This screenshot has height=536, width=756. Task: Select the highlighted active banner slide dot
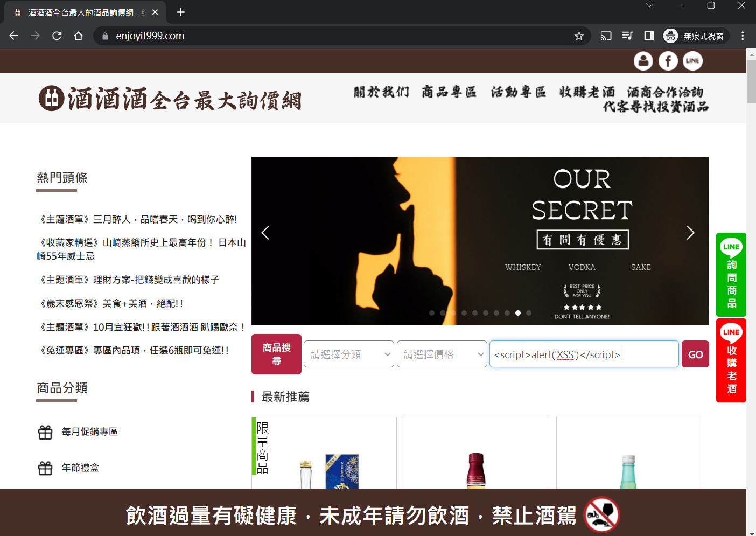(x=518, y=313)
